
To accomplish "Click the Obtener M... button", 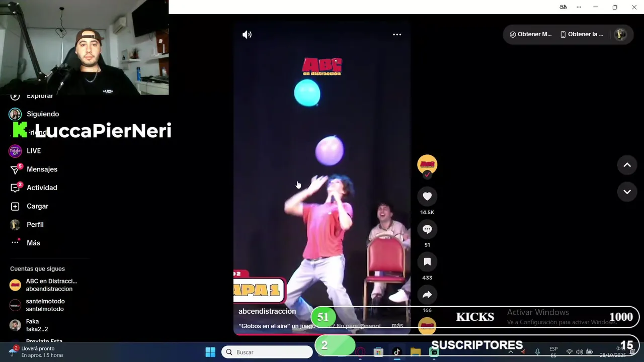I will (531, 34).
